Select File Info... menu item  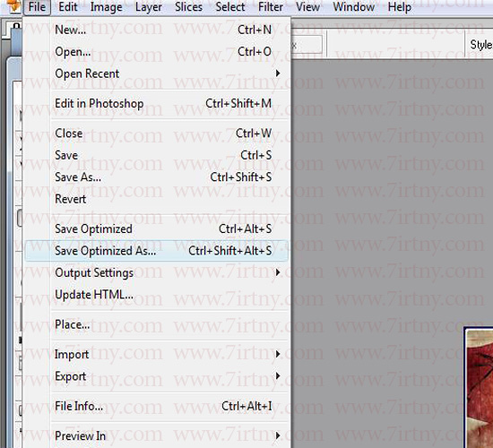(157, 406)
